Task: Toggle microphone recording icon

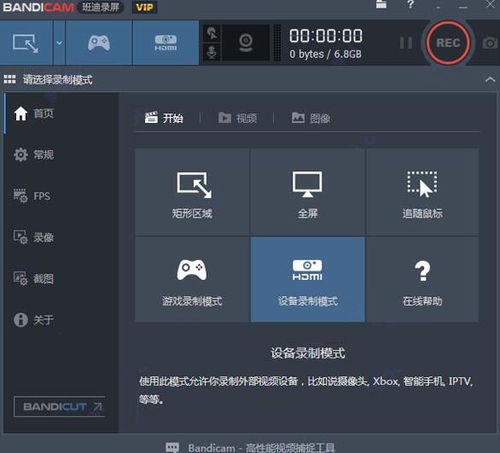Action: coord(212,53)
